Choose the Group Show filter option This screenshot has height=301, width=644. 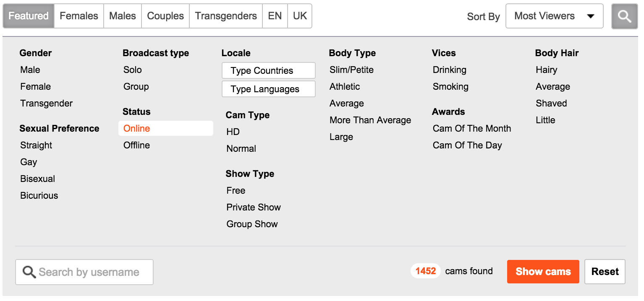[x=252, y=224]
